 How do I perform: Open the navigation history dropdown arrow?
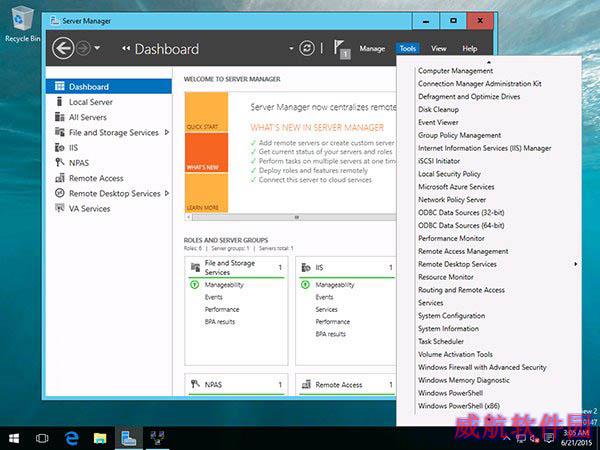[x=97, y=48]
